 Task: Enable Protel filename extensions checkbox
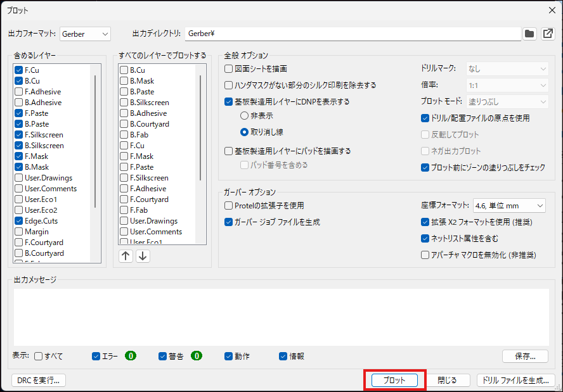[229, 206]
